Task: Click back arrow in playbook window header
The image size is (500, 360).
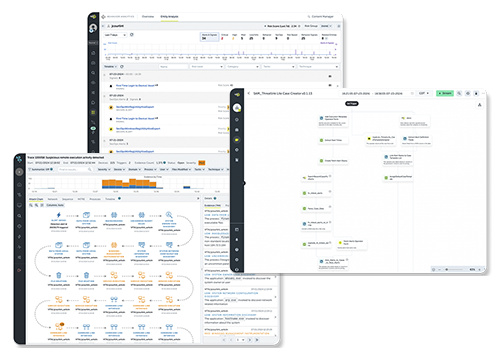Action: 249,93
